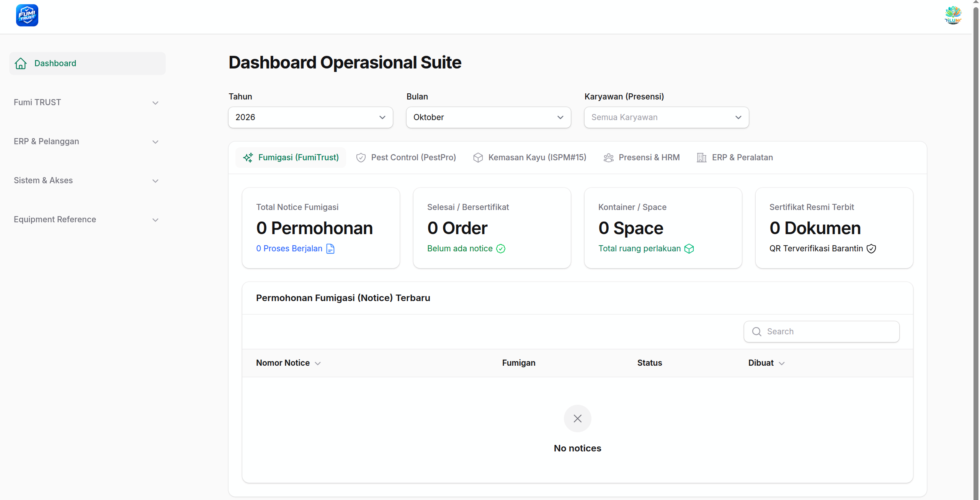Click the document icon beside Proses Berjalan
The width and height of the screenshot is (980, 500).
click(330, 249)
